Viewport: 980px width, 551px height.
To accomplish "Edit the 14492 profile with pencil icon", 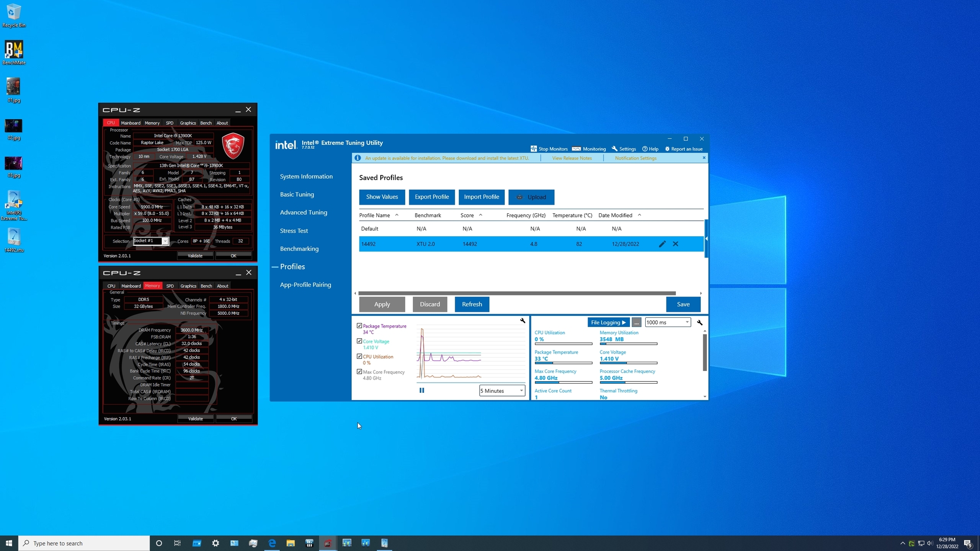I will pos(662,244).
